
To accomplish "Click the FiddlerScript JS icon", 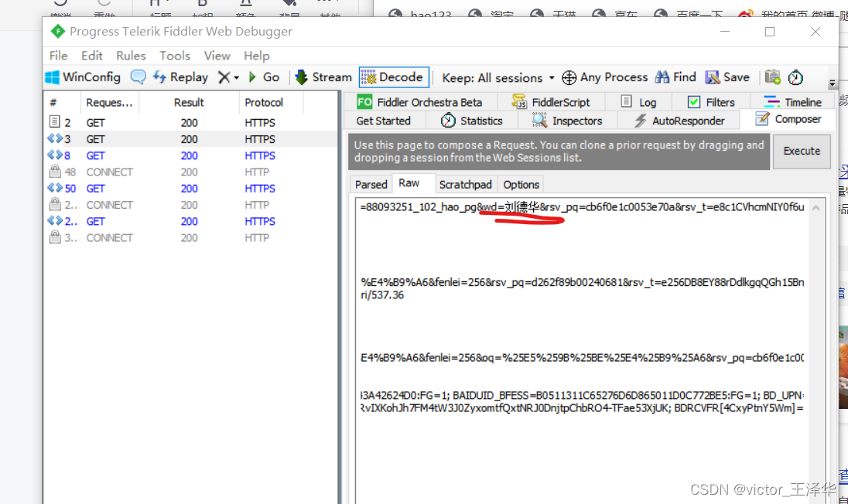I will click(519, 101).
